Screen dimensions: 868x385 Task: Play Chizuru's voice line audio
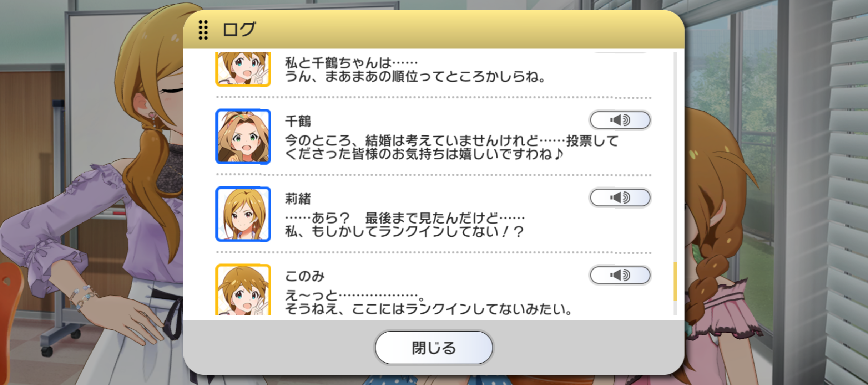(620, 120)
